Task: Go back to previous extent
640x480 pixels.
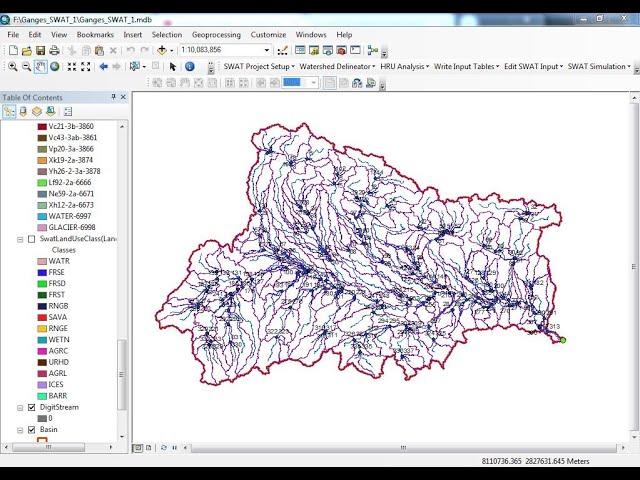Action: [103, 67]
